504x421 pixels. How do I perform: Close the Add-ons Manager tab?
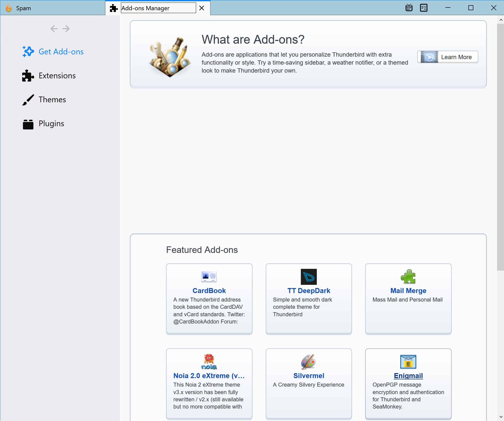click(x=202, y=8)
